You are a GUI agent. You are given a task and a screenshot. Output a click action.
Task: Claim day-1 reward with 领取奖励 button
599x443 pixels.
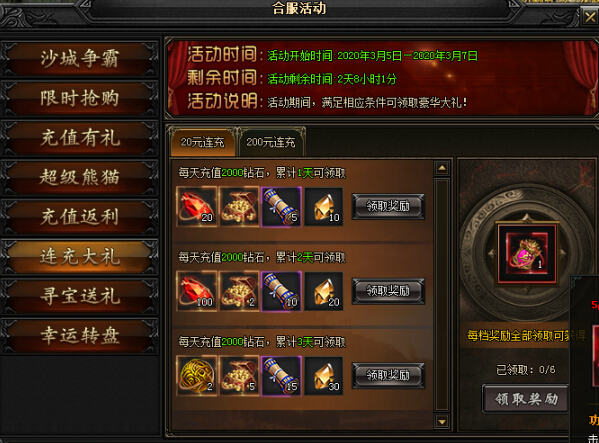(388, 206)
